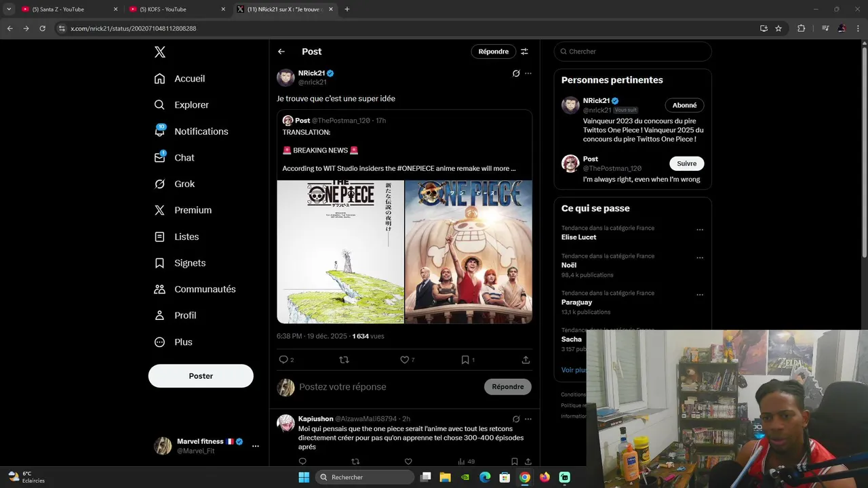Viewport: 868px width, 488px height.
Task: Reload the page
Action: click(42, 28)
